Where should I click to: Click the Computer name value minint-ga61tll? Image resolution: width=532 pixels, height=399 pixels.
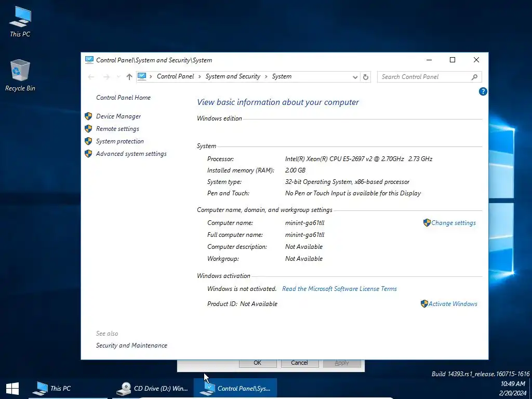(304, 223)
